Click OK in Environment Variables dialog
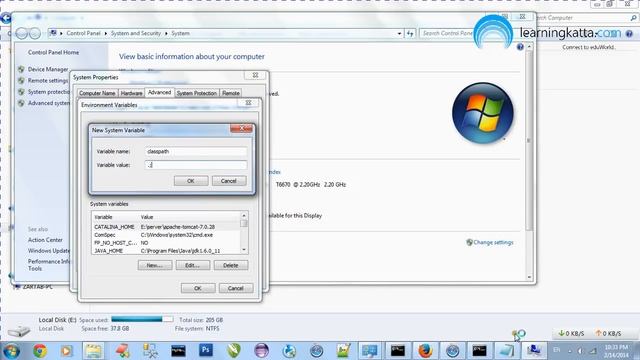The height and width of the screenshot is (360, 640). [198, 288]
